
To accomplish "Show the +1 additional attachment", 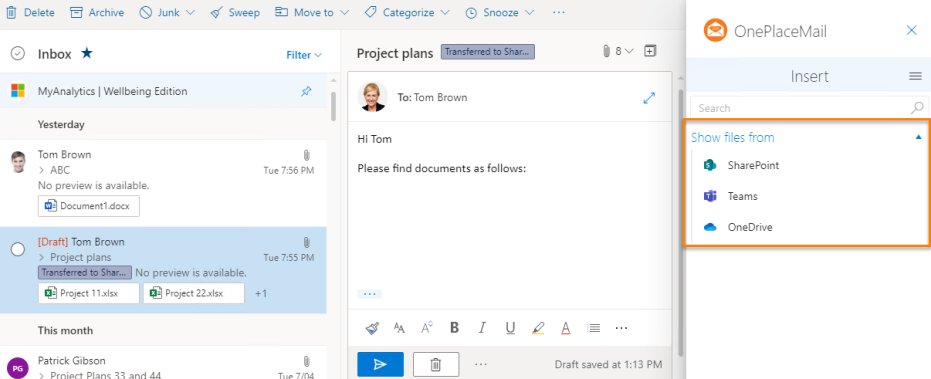I will pyautogui.click(x=261, y=293).
